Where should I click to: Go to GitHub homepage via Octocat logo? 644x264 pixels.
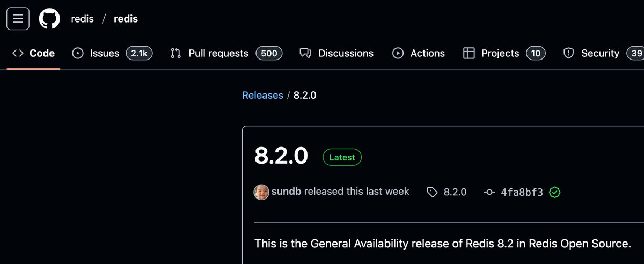click(49, 19)
